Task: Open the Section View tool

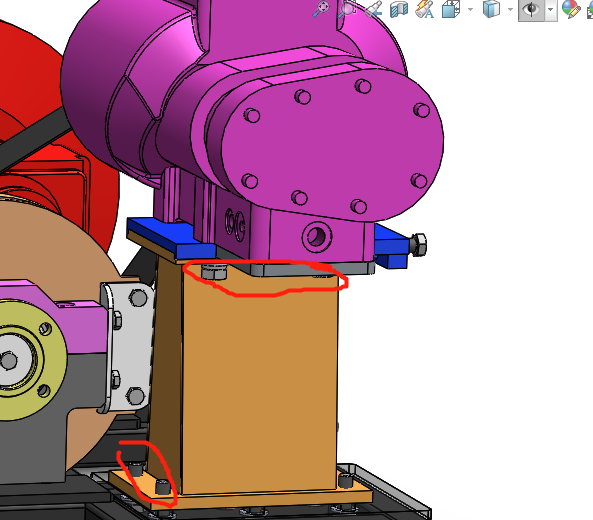Action: (399, 9)
